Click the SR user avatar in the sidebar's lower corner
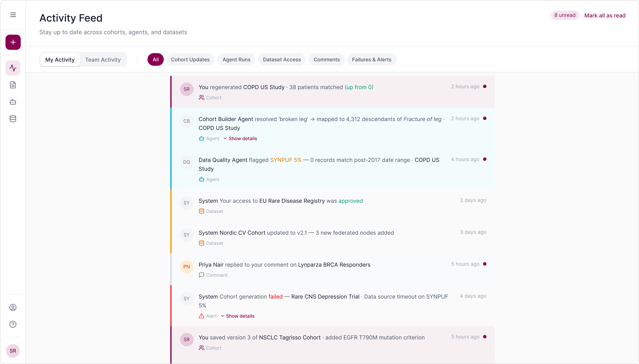 point(13,351)
